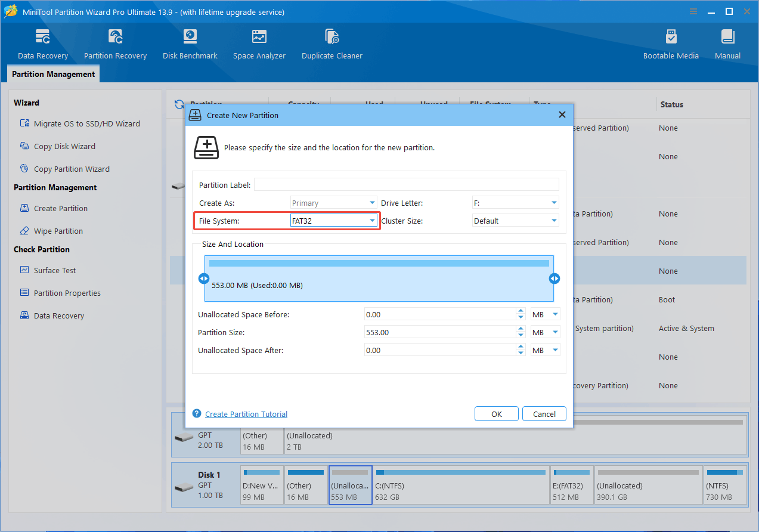Select the E:(FAT32) 512 MB partition

pyautogui.click(x=572, y=485)
